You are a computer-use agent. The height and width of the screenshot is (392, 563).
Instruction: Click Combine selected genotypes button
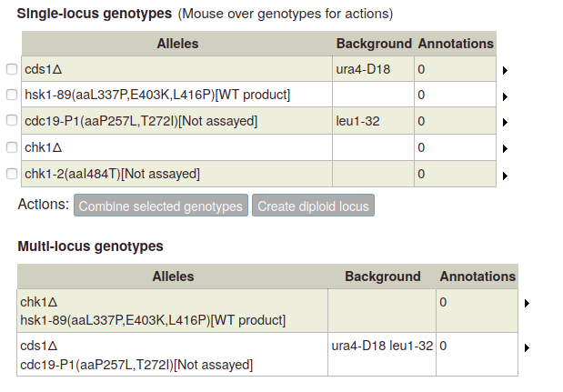pyautogui.click(x=161, y=206)
